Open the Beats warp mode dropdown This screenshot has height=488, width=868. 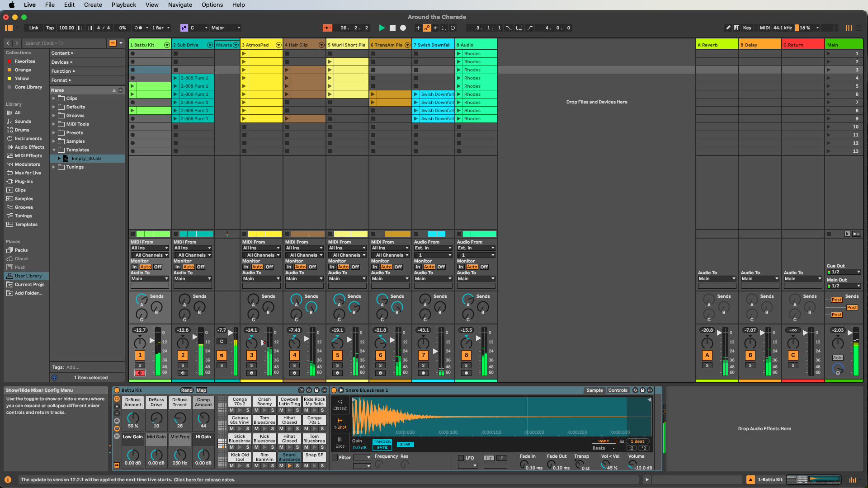[604, 449]
